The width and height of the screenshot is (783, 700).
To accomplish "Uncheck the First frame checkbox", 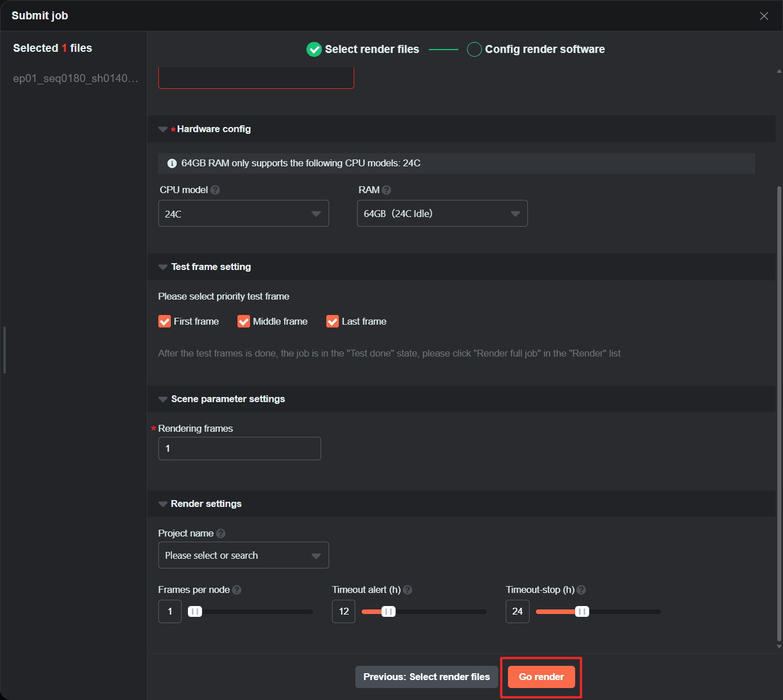I will click(165, 322).
